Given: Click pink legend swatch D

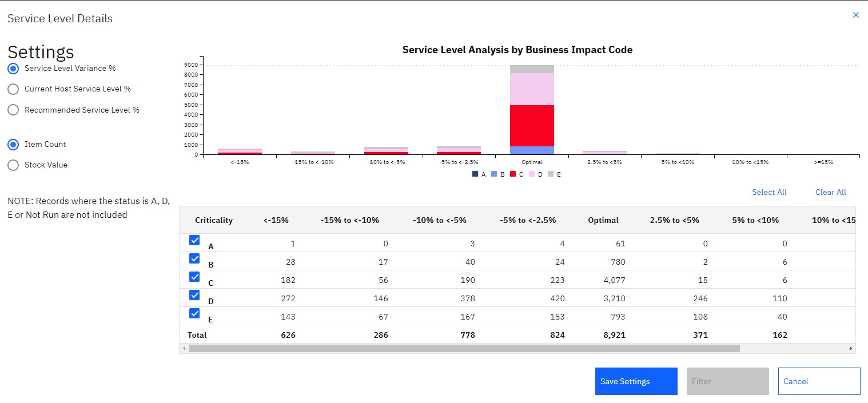Looking at the screenshot, I should click(x=532, y=174).
